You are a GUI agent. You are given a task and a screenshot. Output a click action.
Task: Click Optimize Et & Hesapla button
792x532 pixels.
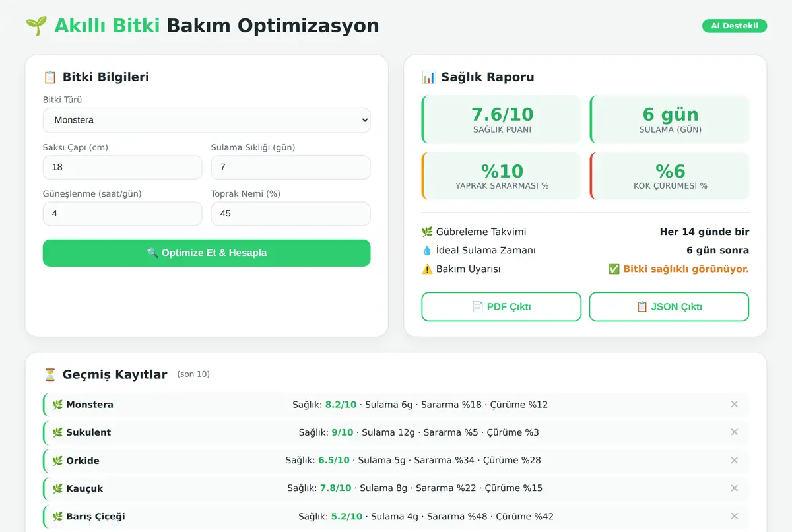tap(207, 253)
